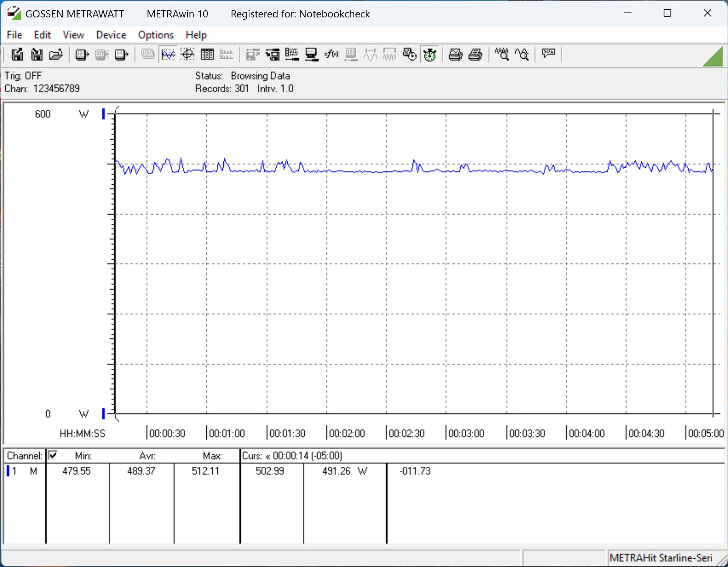Click the print graph printer icon

pos(455,55)
